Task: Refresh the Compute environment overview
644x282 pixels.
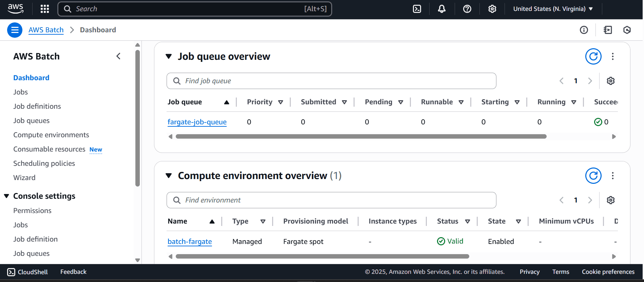Action: pyautogui.click(x=593, y=176)
